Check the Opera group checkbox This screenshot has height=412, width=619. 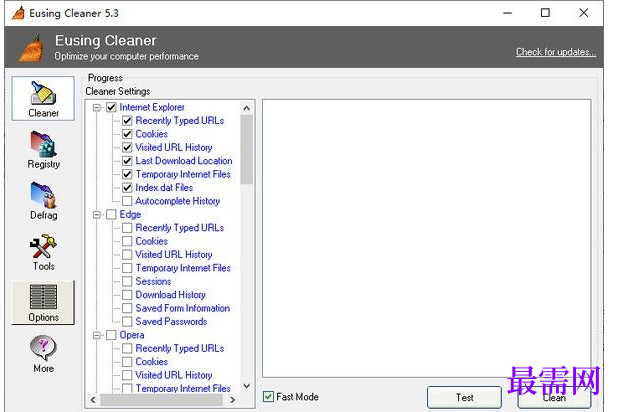click(x=111, y=335)
